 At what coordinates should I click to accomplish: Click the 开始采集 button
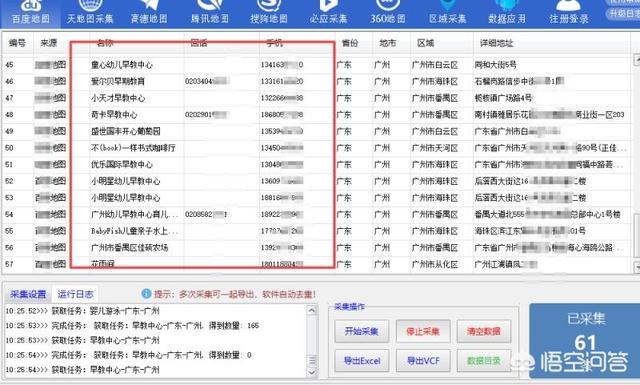point(362,331)
